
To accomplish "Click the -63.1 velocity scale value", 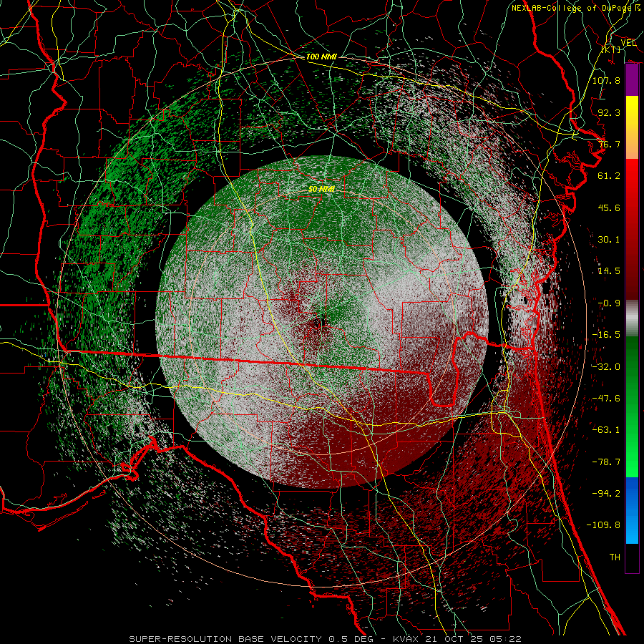I will (x=606, y=430).
